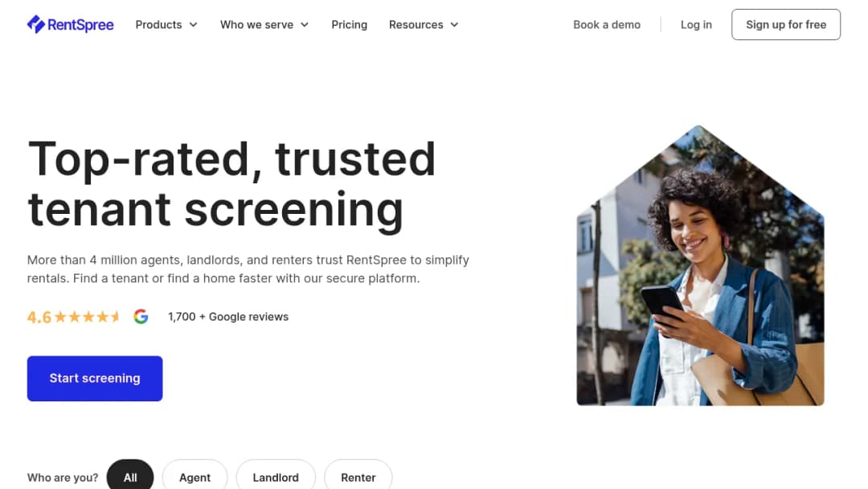Screen dimensions: 868x489
Task: Expand the Resources dropdown menu
Action: point(424,25)
